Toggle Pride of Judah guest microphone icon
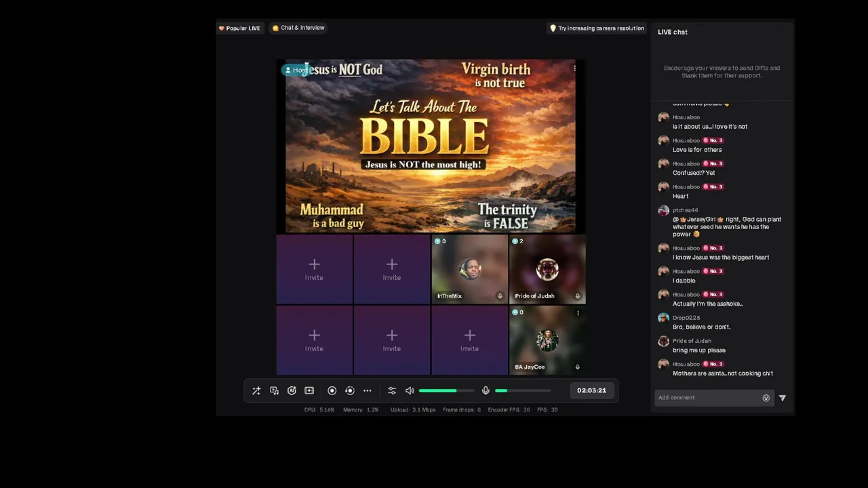The height and width of the screenshot is (488, 868). (577, 296)
